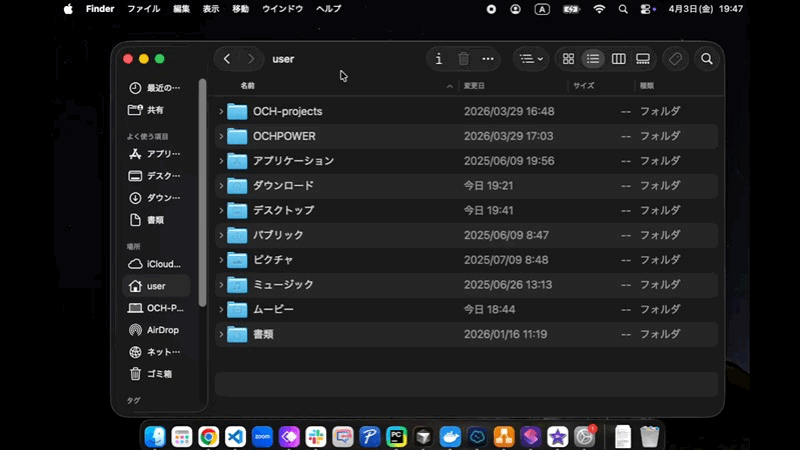Select the アプリケーション folder name
Screen dimensions: 800x450
(293, 161)
